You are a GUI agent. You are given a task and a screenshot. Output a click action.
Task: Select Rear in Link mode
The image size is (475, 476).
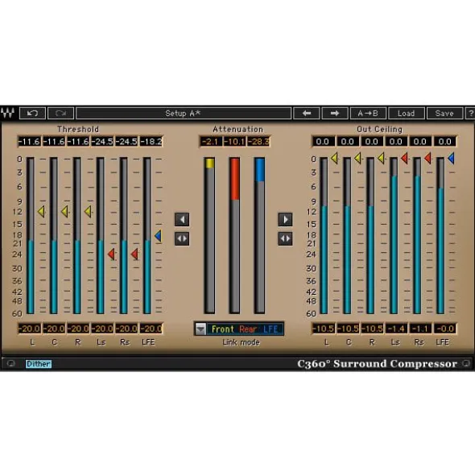[248, 329]
